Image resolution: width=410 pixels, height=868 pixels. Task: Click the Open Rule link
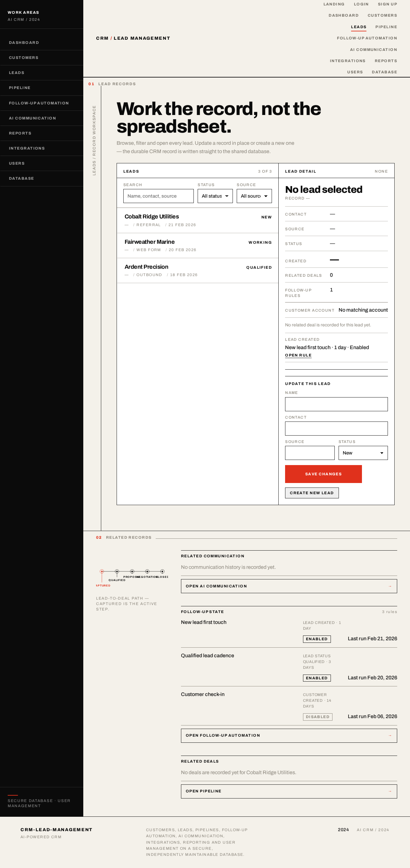click(x=298, y=355)
